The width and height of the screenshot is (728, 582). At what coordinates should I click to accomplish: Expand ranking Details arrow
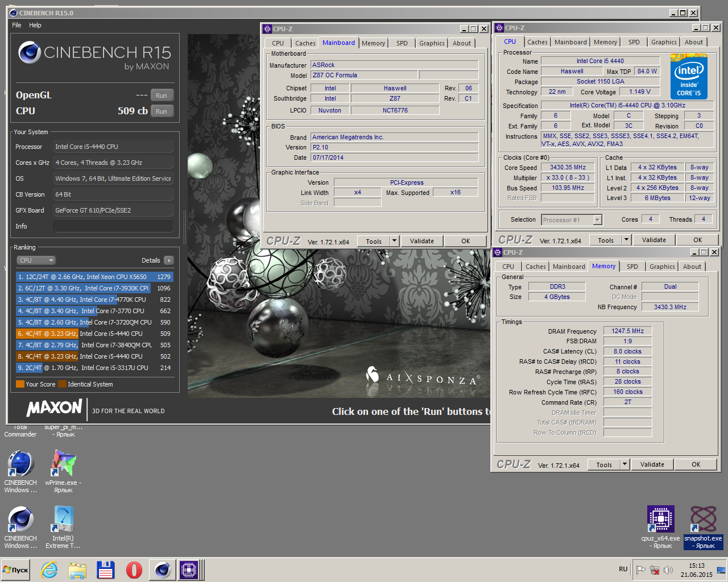coord(168,260)
